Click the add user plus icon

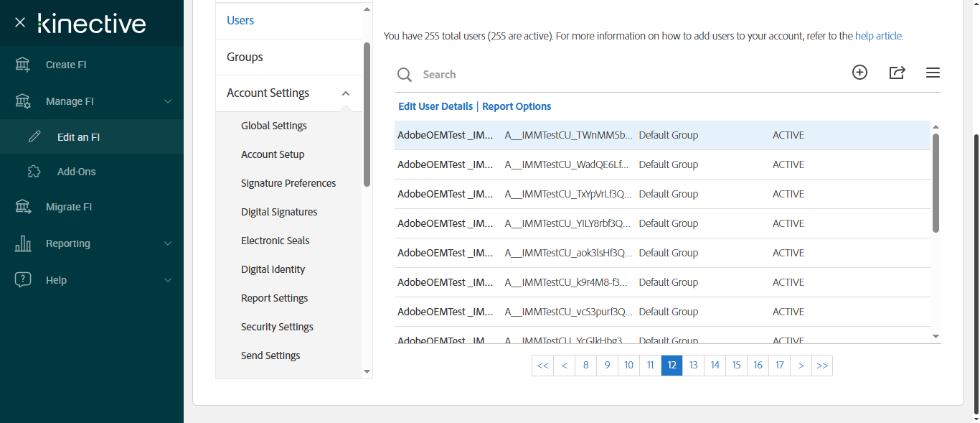click(x=859, y=73)
